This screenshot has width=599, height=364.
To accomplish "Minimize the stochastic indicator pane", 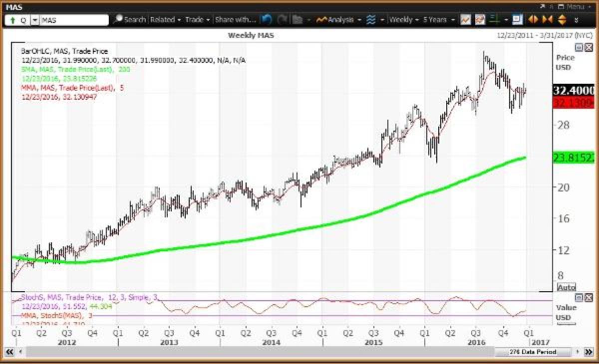I will (x=579, y=298).
